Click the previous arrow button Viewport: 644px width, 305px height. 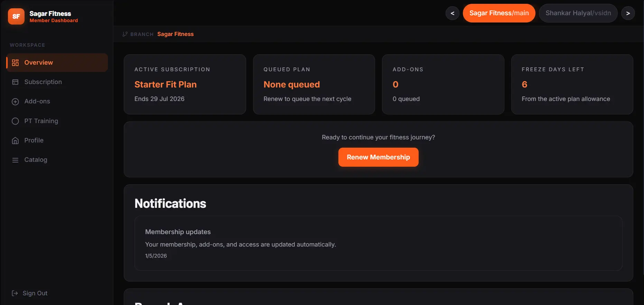452,13
